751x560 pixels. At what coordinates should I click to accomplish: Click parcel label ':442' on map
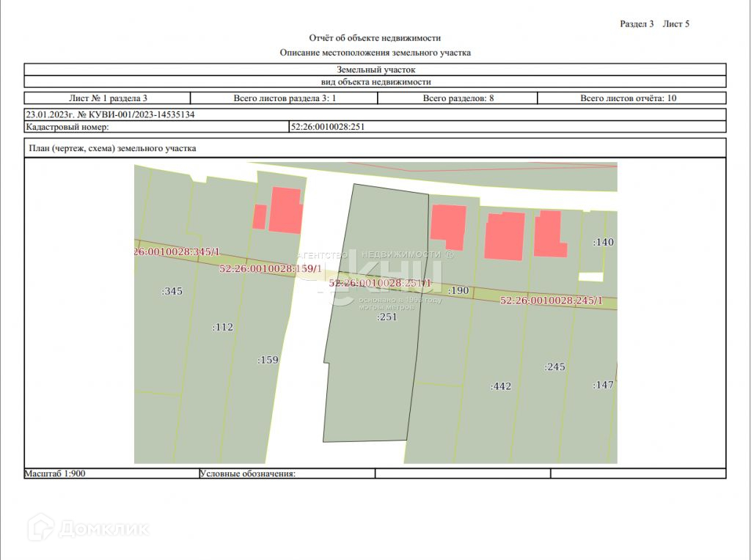[x=501, y=386]
